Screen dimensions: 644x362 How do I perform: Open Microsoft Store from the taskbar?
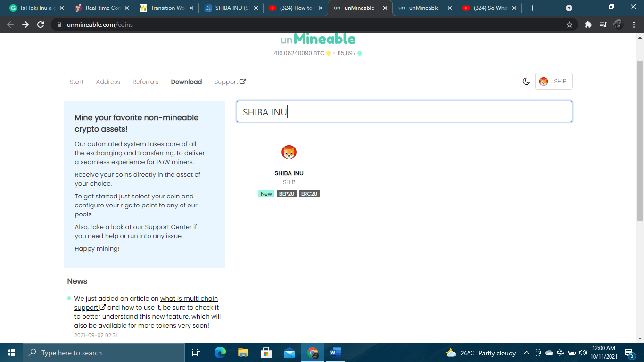(266, 353)
